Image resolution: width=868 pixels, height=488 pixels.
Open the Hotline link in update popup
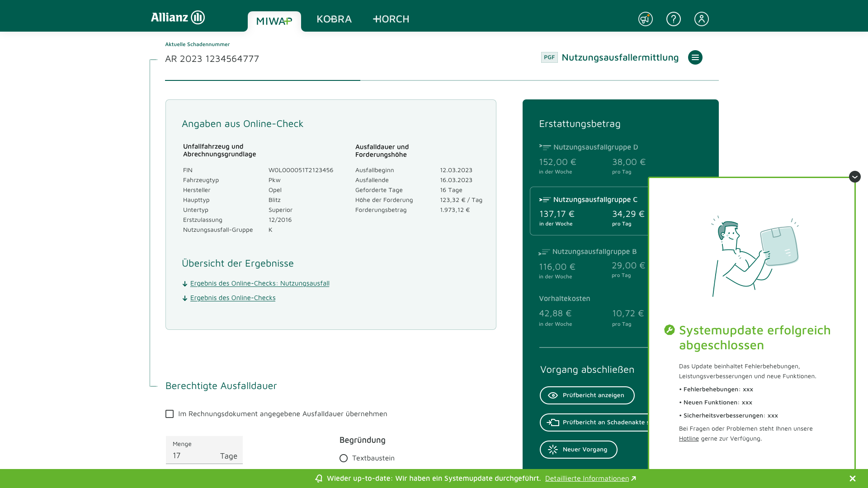click(689, 438)
